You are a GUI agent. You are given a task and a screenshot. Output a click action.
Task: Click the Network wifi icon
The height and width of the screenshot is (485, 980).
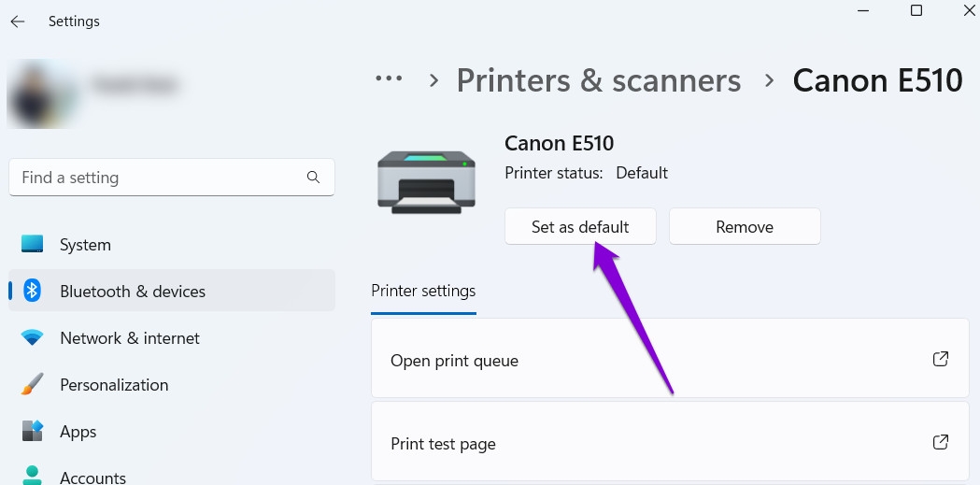[33, 337]
